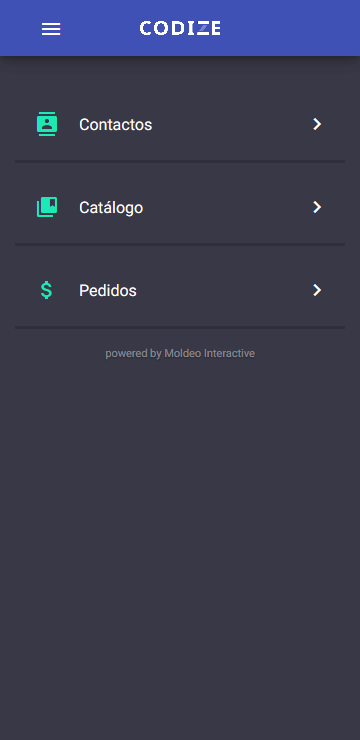The image size is (360, 740).
Task: Click blank space between Pedidos label and chevron
Action: tap(224, 290)
